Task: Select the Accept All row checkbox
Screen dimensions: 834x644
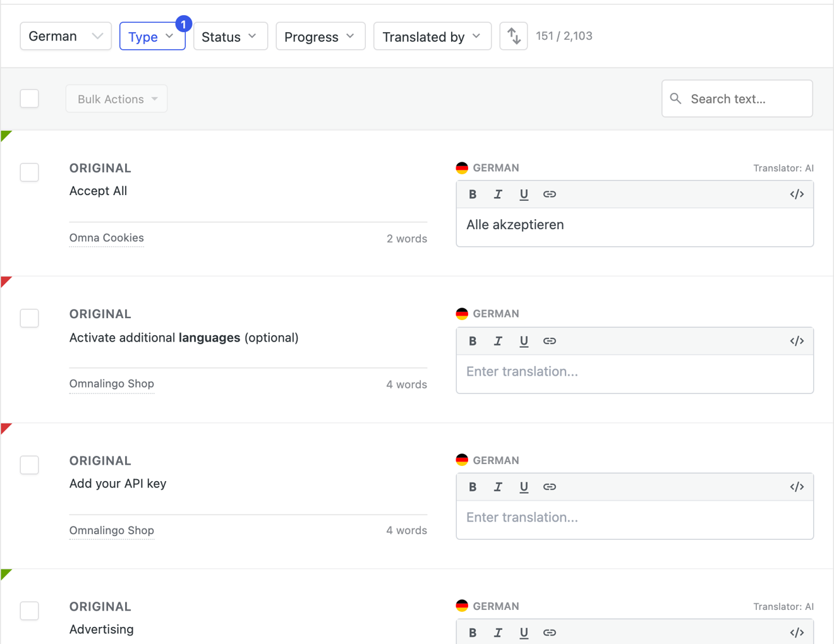Action: tap(30, 172)
